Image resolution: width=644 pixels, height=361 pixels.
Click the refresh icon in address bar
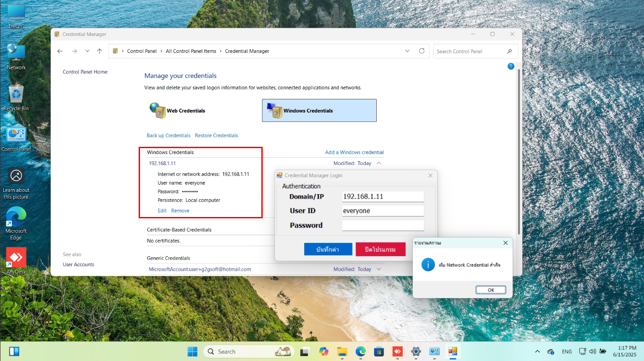421,51
